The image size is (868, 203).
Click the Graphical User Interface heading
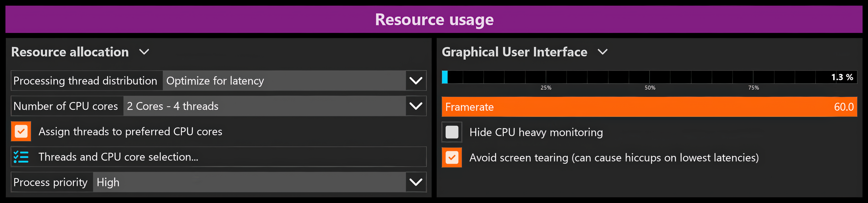tap(514, 52)
